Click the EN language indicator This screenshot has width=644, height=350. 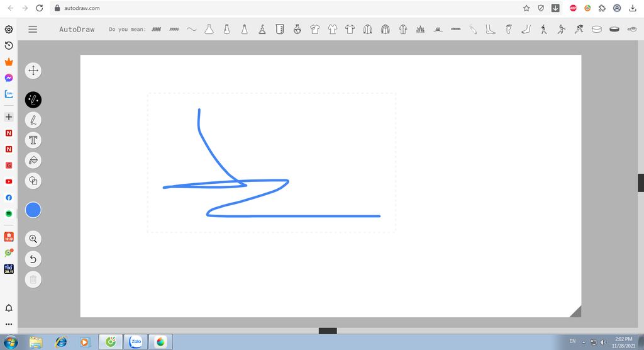click(572, 341)
